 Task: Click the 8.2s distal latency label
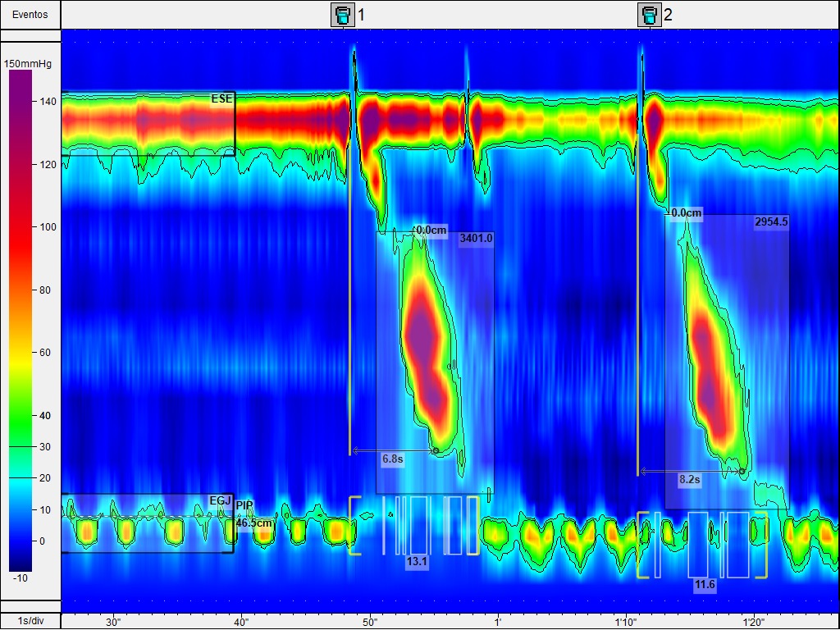[689, 480]
